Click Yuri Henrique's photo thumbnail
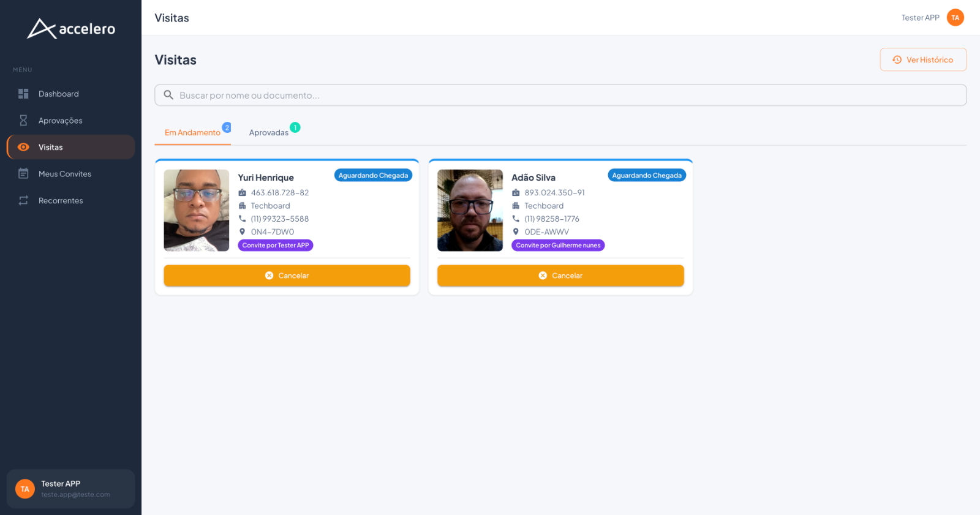The image size is (980, 515). pos(197,210)
